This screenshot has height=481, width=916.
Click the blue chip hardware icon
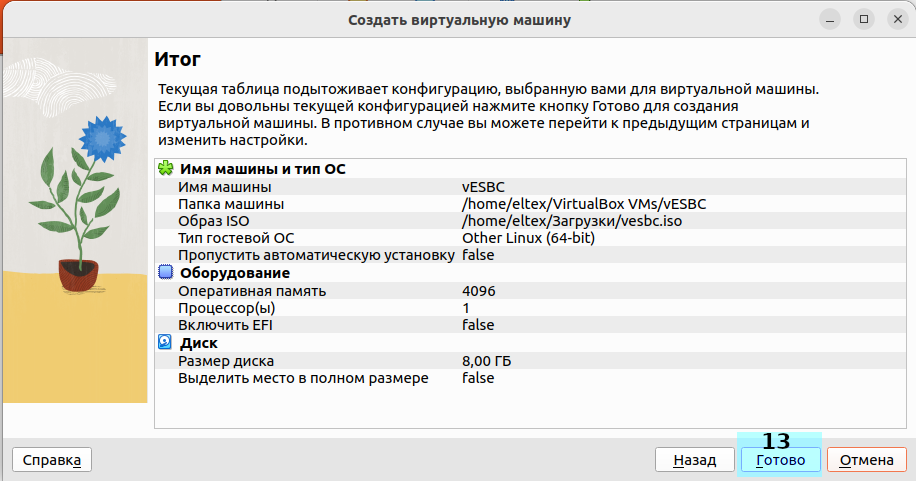click(x=166, y=272)
